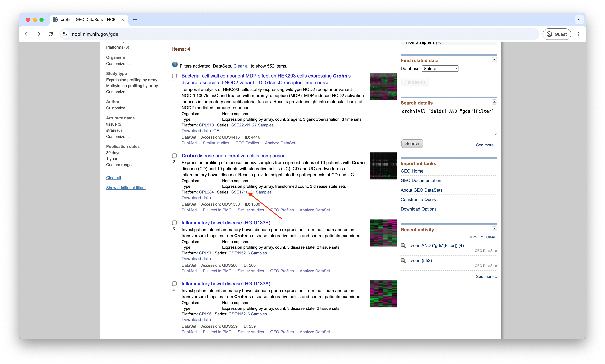The height and width of the screenshot is (364, 605).
Task: Collapse the Recent activity panel
Action: (494, 229)
